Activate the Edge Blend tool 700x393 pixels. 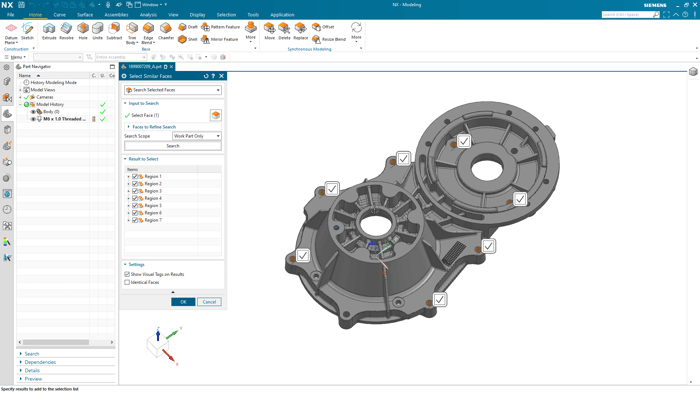point(148,33)
